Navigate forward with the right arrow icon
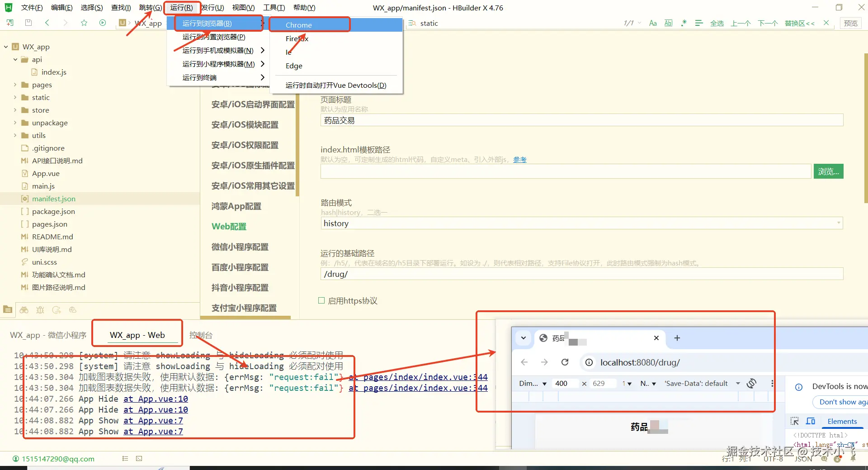This screenshot has height=470, width=868. point(66,23)
